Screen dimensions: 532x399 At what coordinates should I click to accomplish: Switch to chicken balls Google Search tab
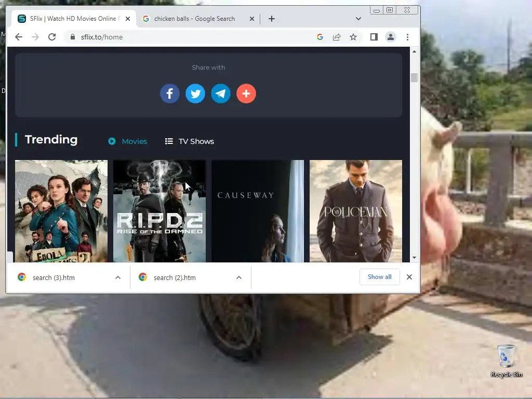tap(198, 19)
